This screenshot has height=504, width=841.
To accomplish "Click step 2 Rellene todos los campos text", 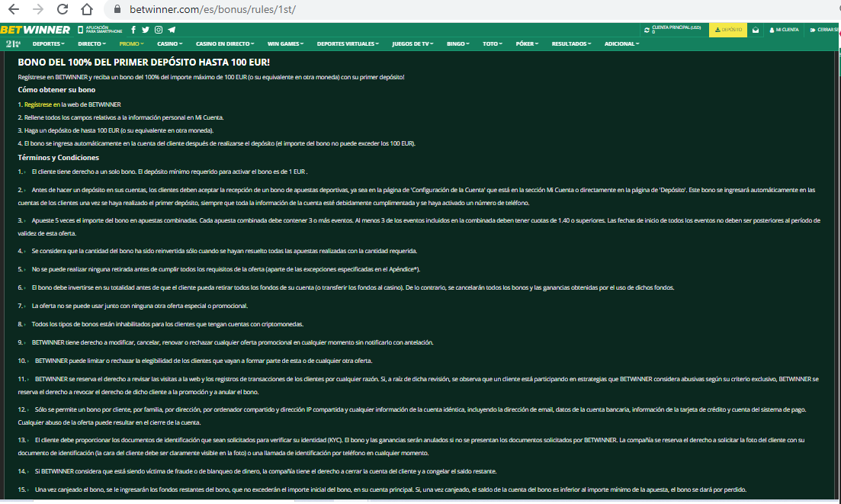I will pyautogui.click(x=120, y=117).
